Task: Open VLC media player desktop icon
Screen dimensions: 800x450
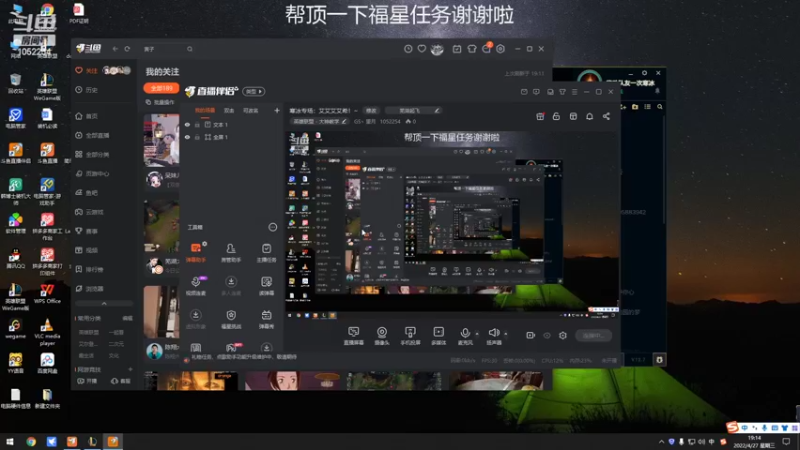Action: point(47,332)
